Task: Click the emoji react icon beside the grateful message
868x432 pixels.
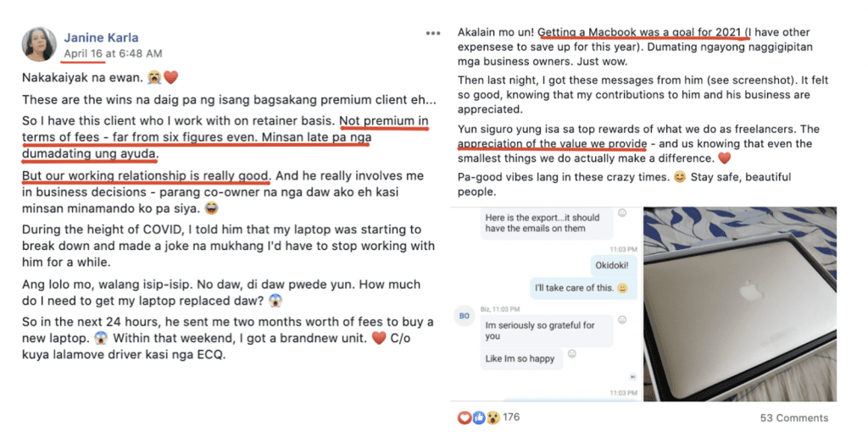Action: 622,319
